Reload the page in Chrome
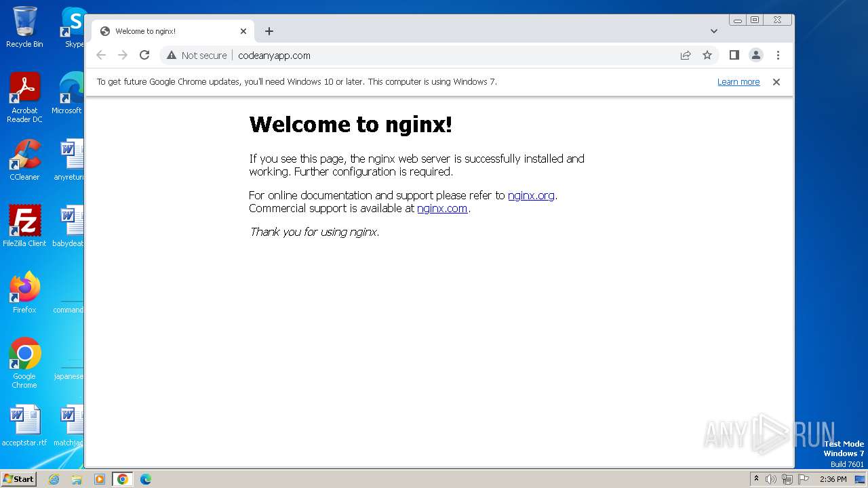This screenshot has height=488, width=868. pos(144,56)
